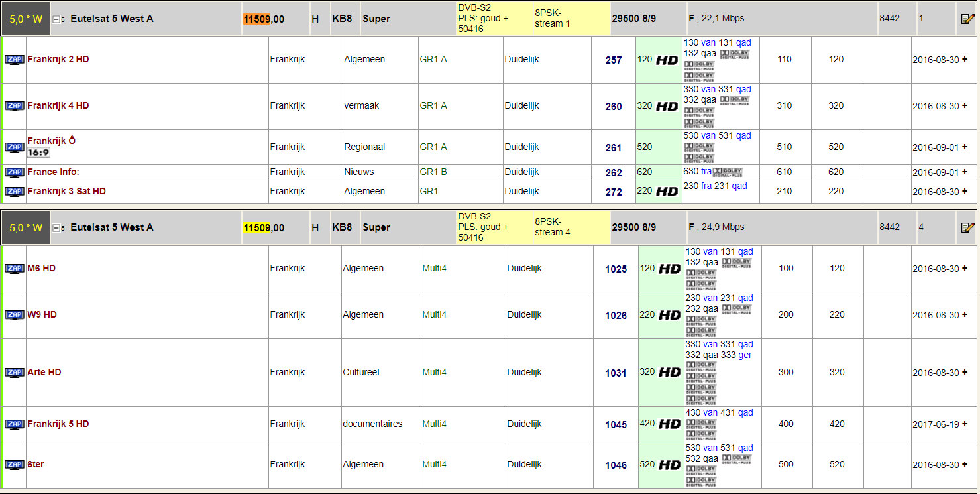Viewport: 980px width, 494px height.
Task: Open the Arte HD channel link
Action: coord(44,372)
